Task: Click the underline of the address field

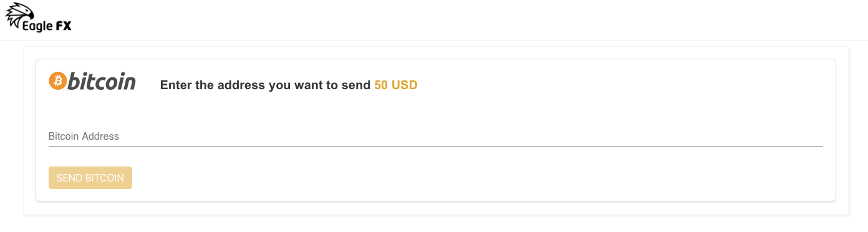Action: (x=436, y=146)
